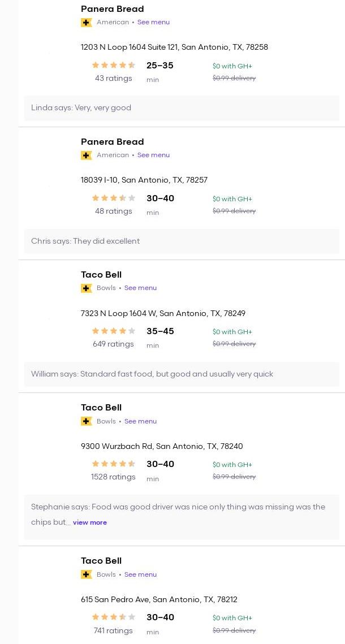345x644 pixels.
Task: Select Panera Bread title at 1203 N Loop 1604
Action: (x=112, y=9)
